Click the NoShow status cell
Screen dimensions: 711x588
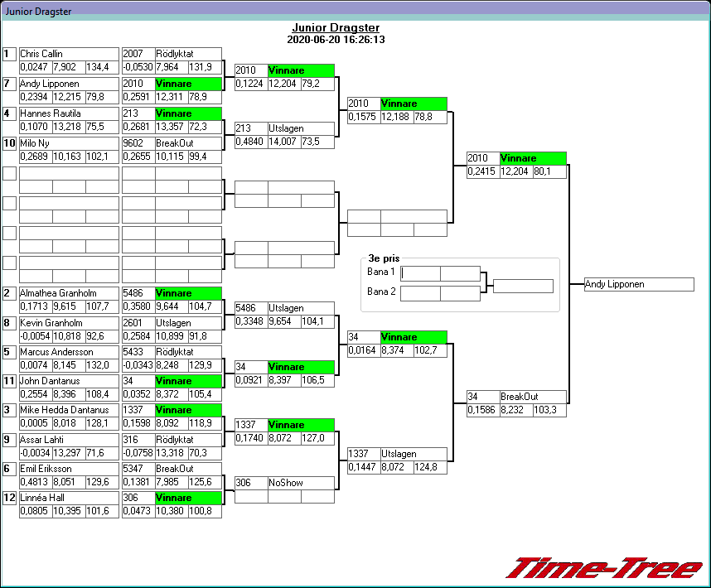301,483
